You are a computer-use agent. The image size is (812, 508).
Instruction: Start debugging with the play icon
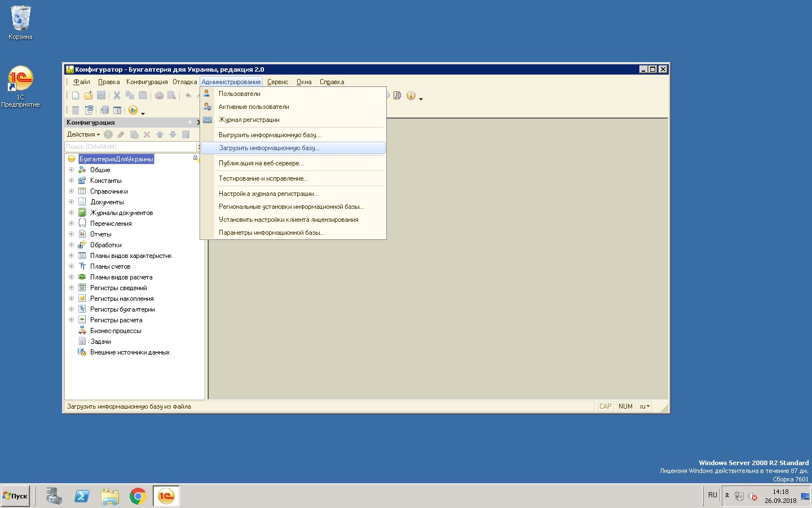133,110
